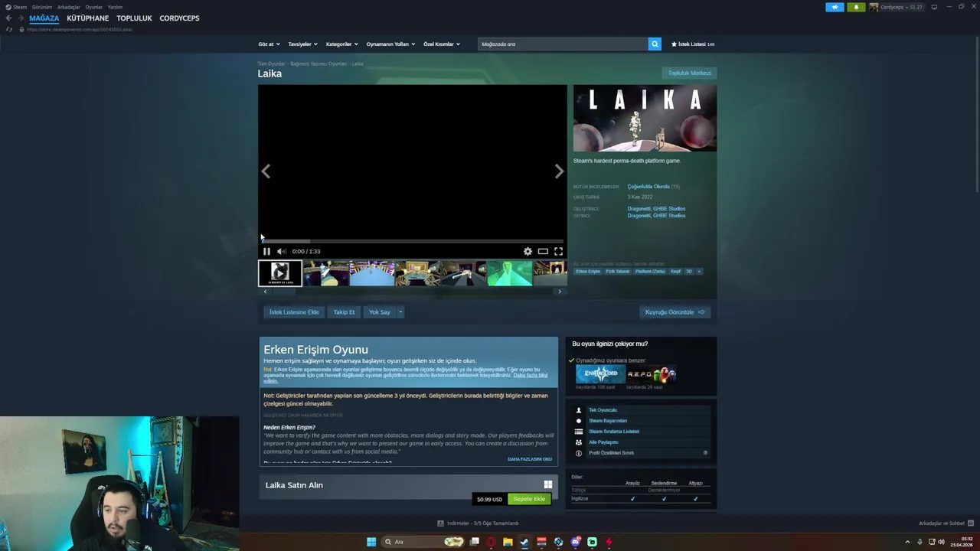Filter by Platform (Zorlu) tag
This screenshot has height=551, width=980.
650,271
